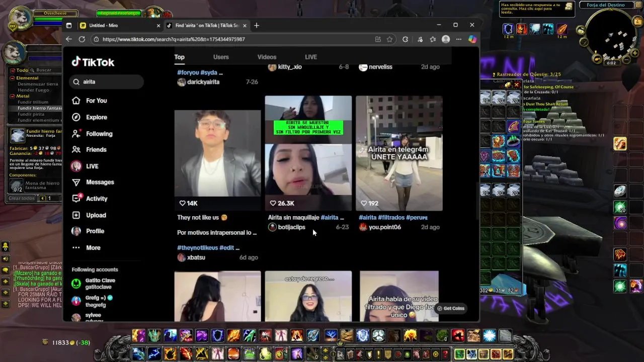Image resolution: width=644 pixels, height=362 pixels.
Task: Open More options in TikTok sidebar
Action: click(x=87, y=248)
